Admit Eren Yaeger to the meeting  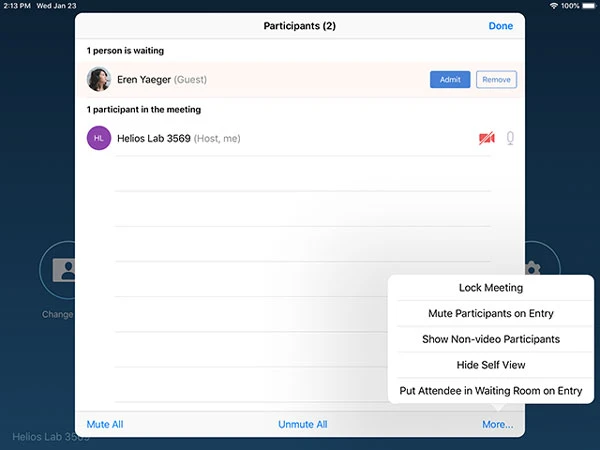click(450, 79)
